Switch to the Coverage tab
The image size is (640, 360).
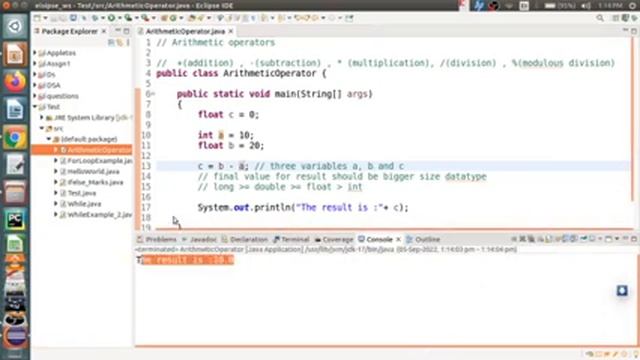(334, 239)
